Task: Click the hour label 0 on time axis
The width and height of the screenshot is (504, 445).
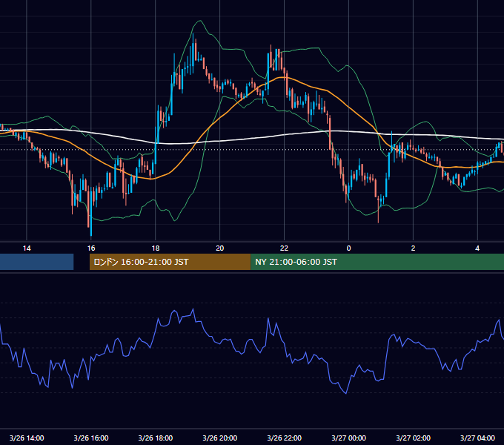Action: pos(349,248)
